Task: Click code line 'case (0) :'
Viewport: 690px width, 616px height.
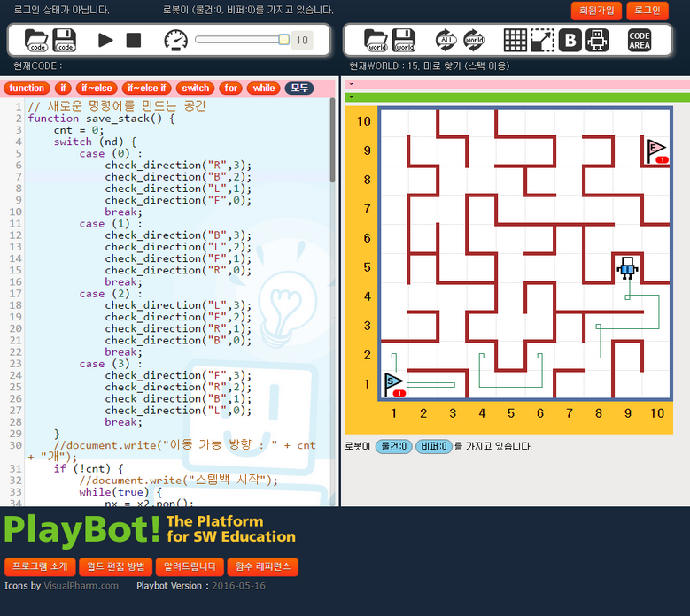Action: pyautogui.click(x=111, y=153)
